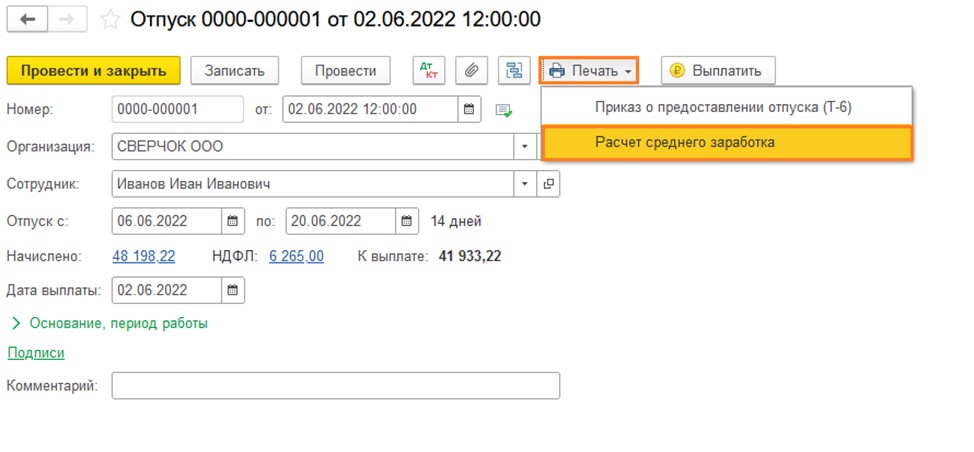Open the Сотрудник record via open-form icon
Image resolution: width=974 pixels, height=452 pixels.
548,184
